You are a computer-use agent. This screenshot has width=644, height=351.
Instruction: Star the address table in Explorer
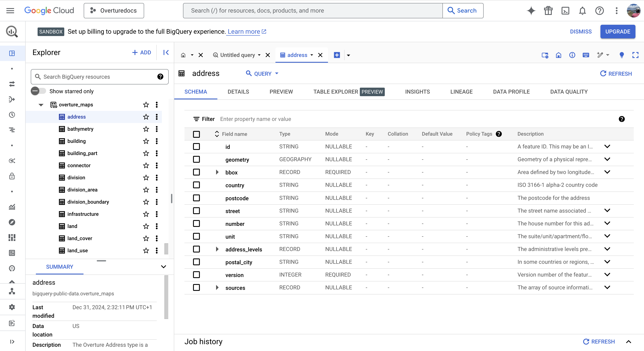coord(146,117)
